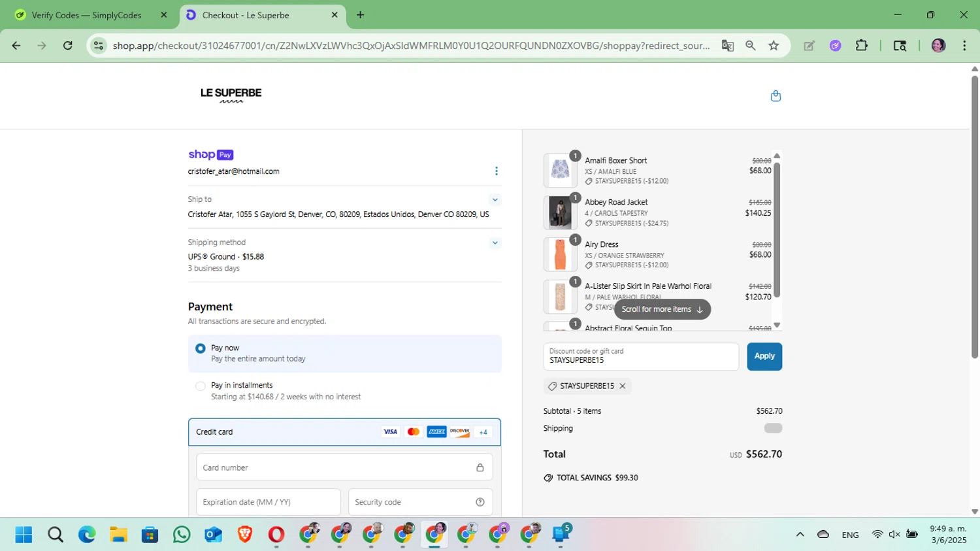Open the clock and date panel

[x=948, y=535]
